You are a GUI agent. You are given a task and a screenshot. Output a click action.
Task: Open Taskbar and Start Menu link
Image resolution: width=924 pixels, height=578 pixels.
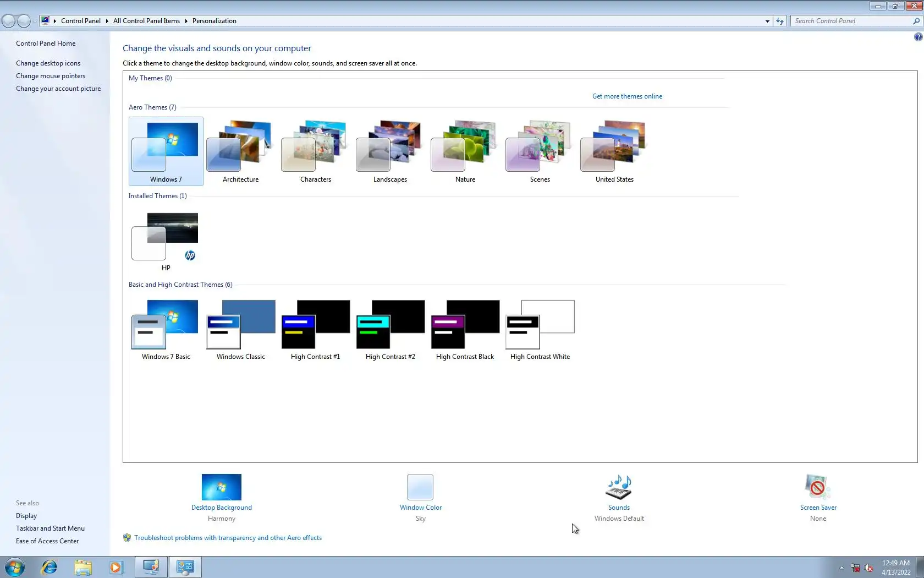(50, 528)
